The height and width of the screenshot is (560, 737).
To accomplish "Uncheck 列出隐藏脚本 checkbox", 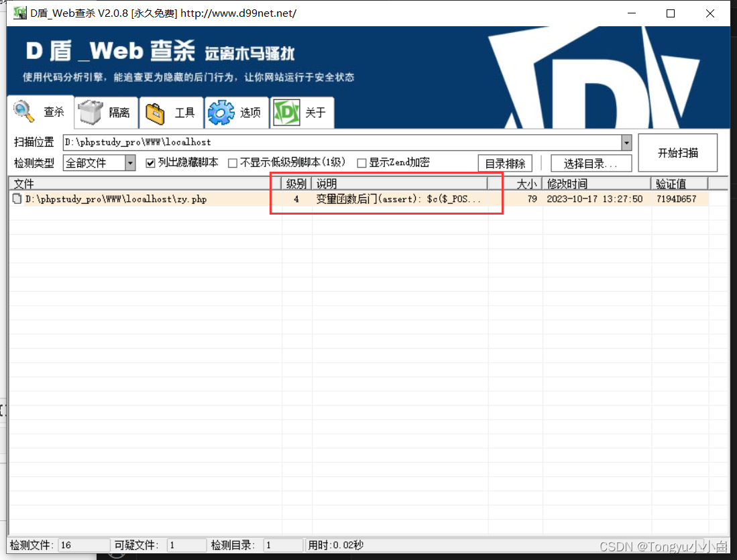I will (150, 163).
